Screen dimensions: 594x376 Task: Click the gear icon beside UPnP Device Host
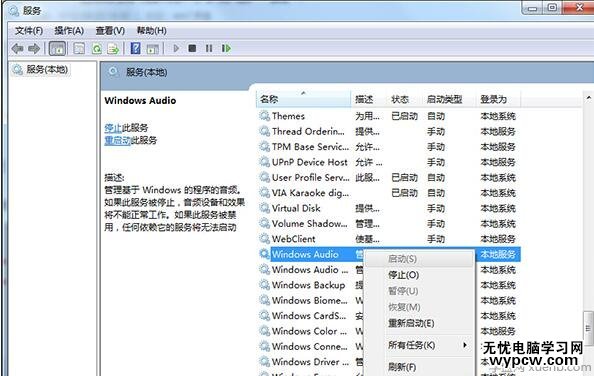pyautogui.click(x=264, y=162)
